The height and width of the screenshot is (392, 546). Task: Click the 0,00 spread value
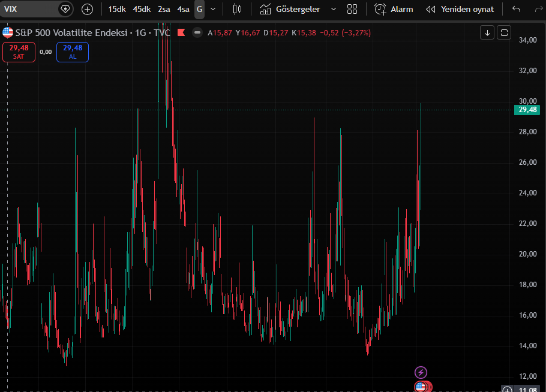pyautogui.click(x=46, y=52)
